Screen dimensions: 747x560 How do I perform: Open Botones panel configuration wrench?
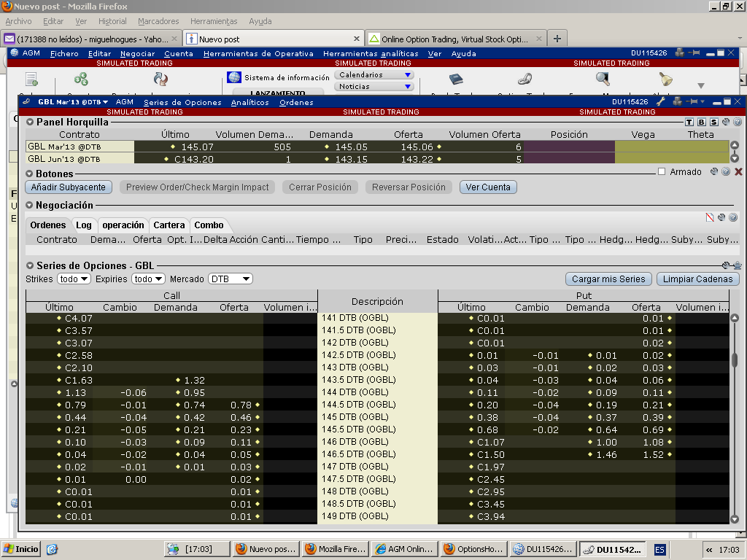(713, 172)
